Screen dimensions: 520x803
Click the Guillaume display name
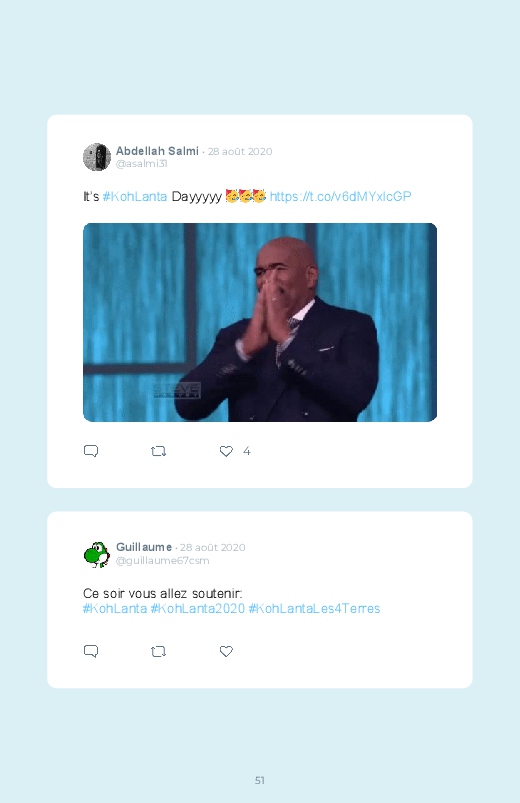click(x=144, y=547)
